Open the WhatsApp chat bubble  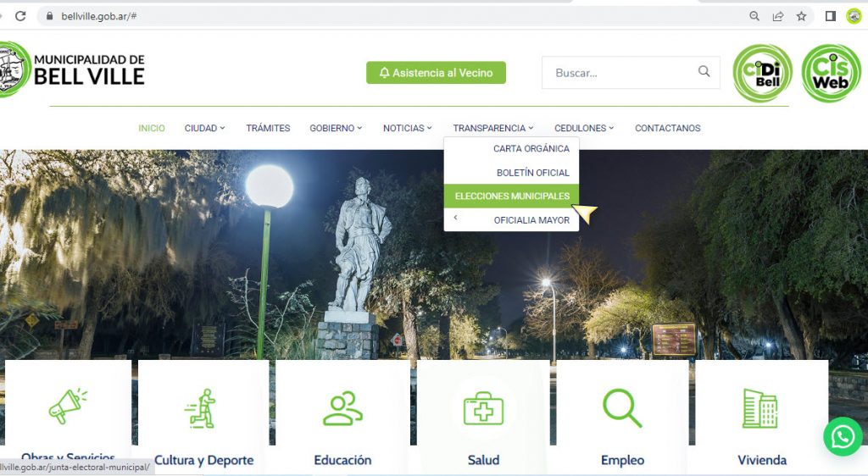point(843,436)
